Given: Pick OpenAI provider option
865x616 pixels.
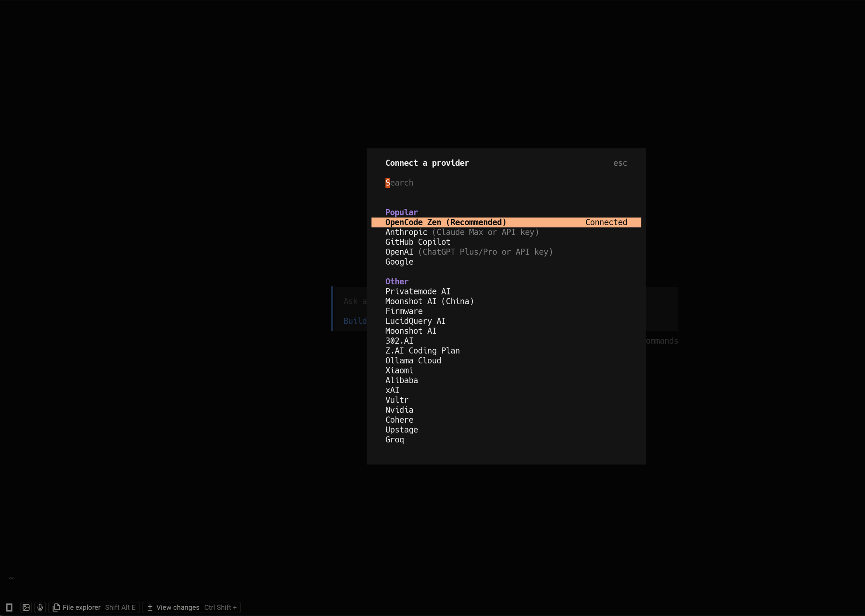Looking at the screenshot, I should (399, 252).
